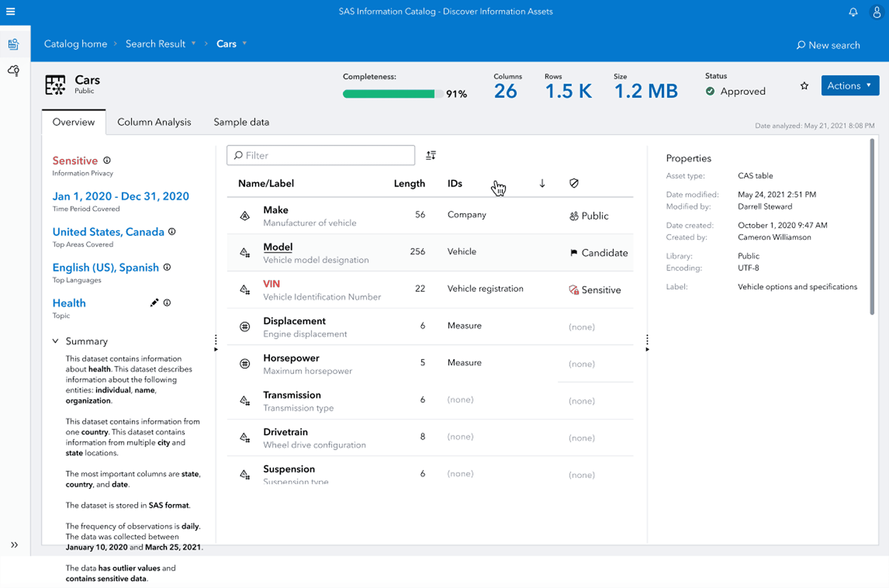Open the Sample data tab
The height and width of the screenshot is (588, 889).
coord(241,122)
